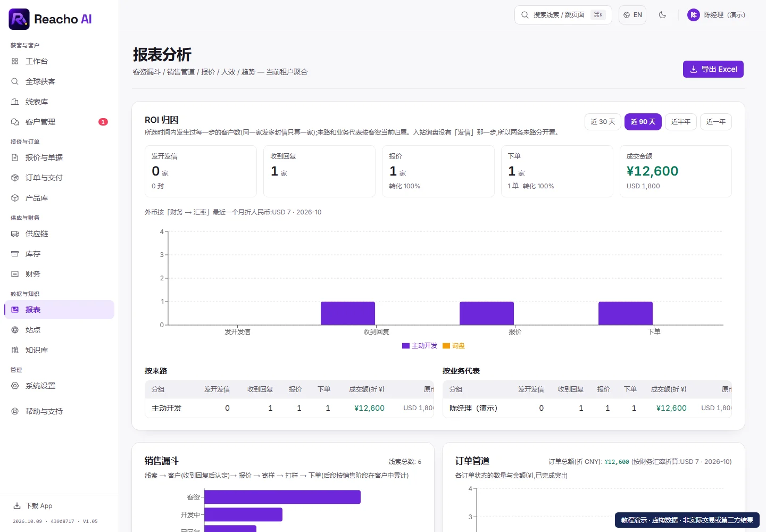Click the red badge on 客户管理
Viewport: 766px width, 532px height.
103,122
